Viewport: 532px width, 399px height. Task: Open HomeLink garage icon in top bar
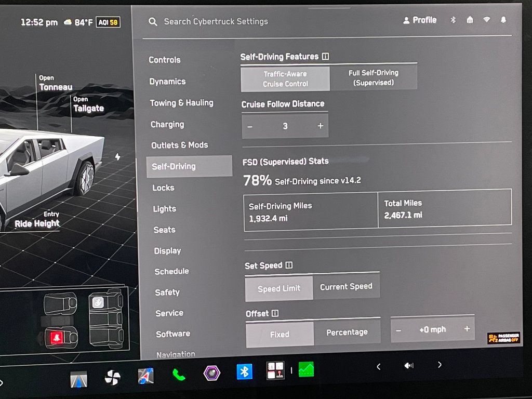click(470, 20)
